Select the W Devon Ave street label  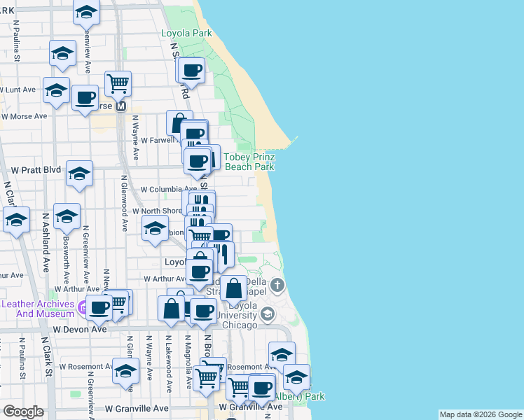(80, 330)
